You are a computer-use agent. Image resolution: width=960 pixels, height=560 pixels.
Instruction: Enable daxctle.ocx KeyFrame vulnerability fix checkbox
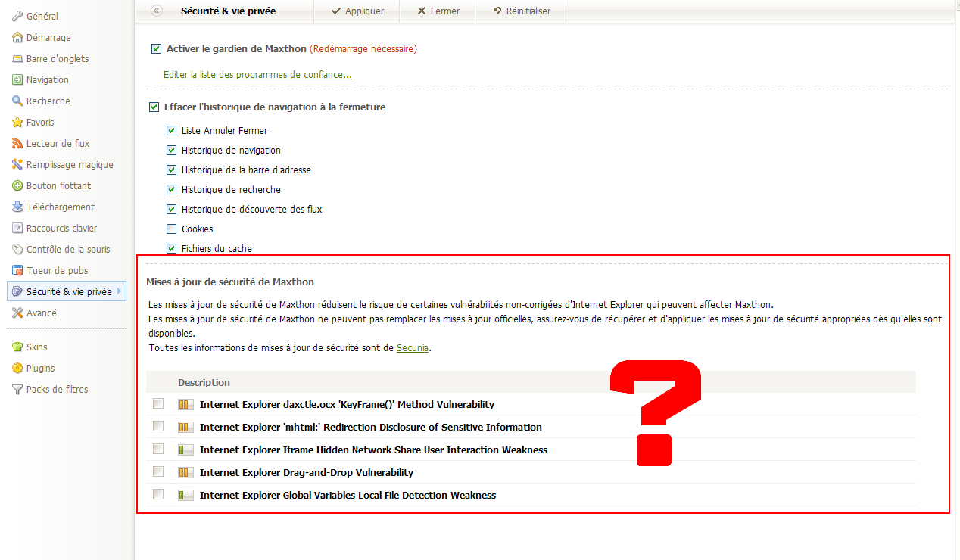coord(158,404)
